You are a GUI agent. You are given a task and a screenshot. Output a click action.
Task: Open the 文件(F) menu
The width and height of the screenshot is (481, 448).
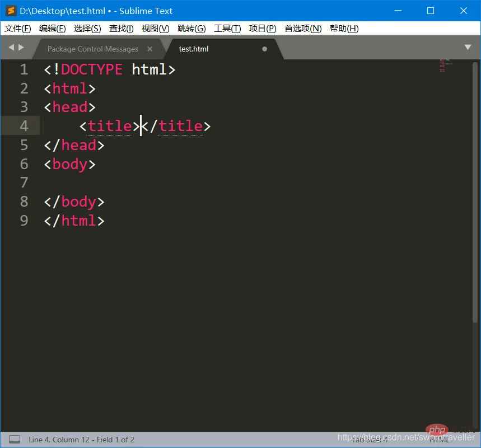point(18,29)
